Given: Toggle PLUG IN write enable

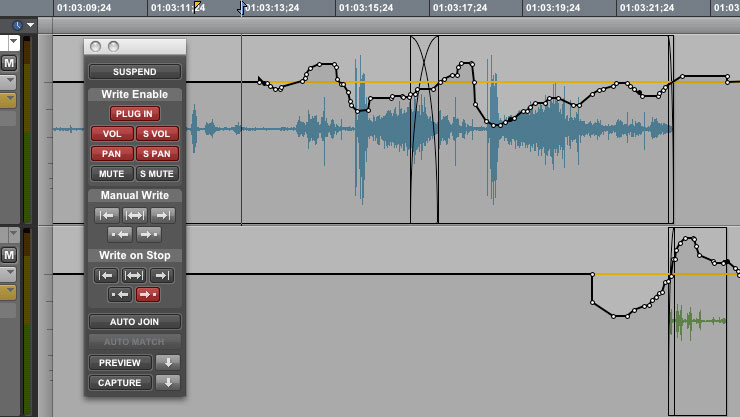Looking at the screenshot, I should [x=135, y=114].
